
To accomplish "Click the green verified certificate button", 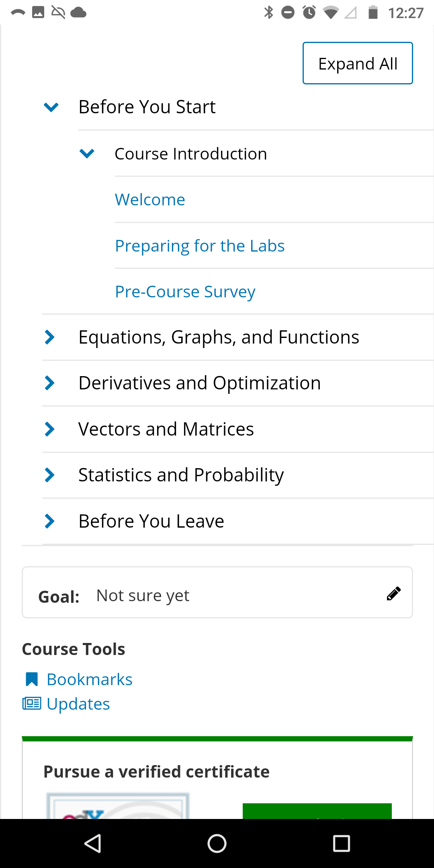I will click(x=317, y=811).
